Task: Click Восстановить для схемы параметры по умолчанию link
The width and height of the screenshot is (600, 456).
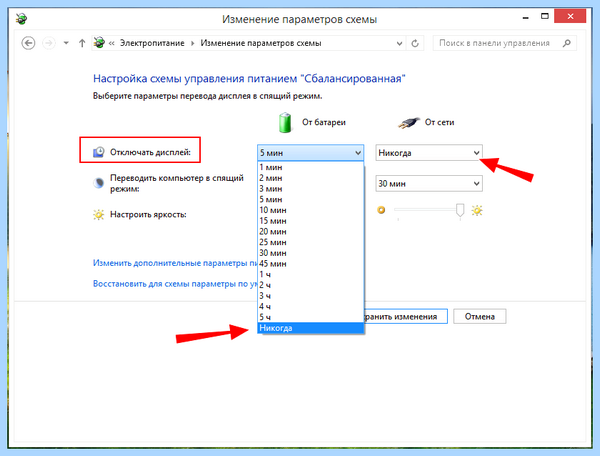Action: 175,284
